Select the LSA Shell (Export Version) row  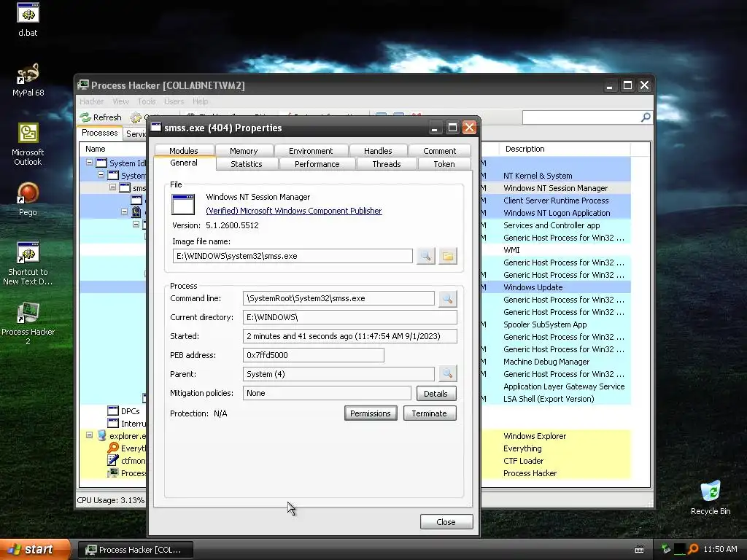coord(555,399)
